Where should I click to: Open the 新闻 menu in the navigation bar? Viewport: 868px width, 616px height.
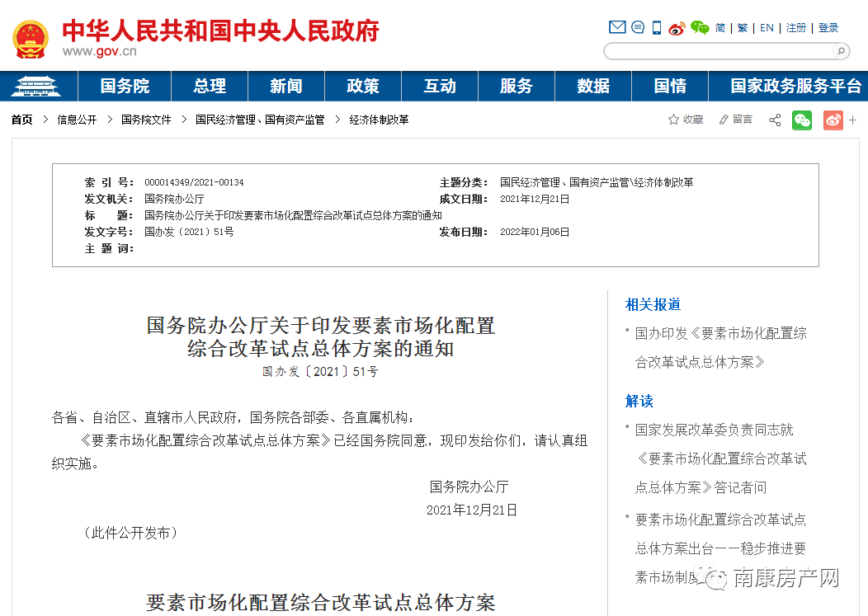coord(286,86)
